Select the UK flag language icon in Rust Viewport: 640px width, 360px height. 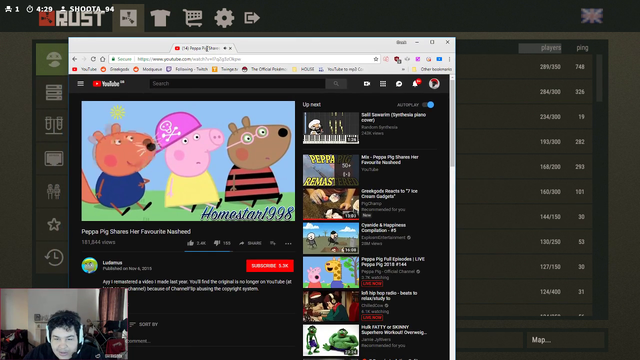tap(592, 16)
